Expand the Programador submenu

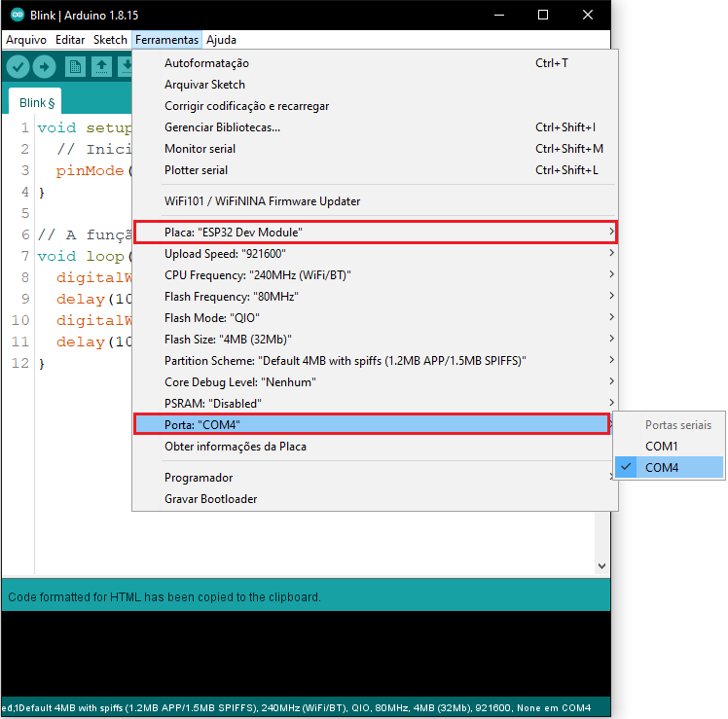click(x=375, y=477)
